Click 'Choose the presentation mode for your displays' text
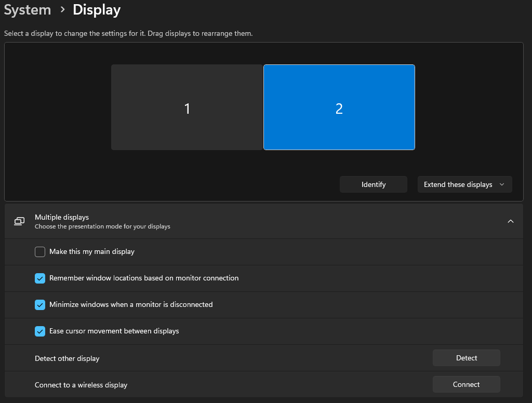The width and height of the screenshot is (532, 403). (x=102, y=226)
